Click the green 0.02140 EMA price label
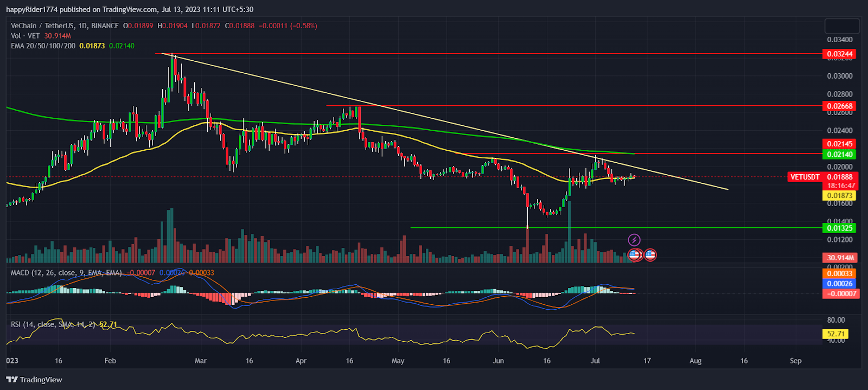868x390 pixels. click(839, 154)
